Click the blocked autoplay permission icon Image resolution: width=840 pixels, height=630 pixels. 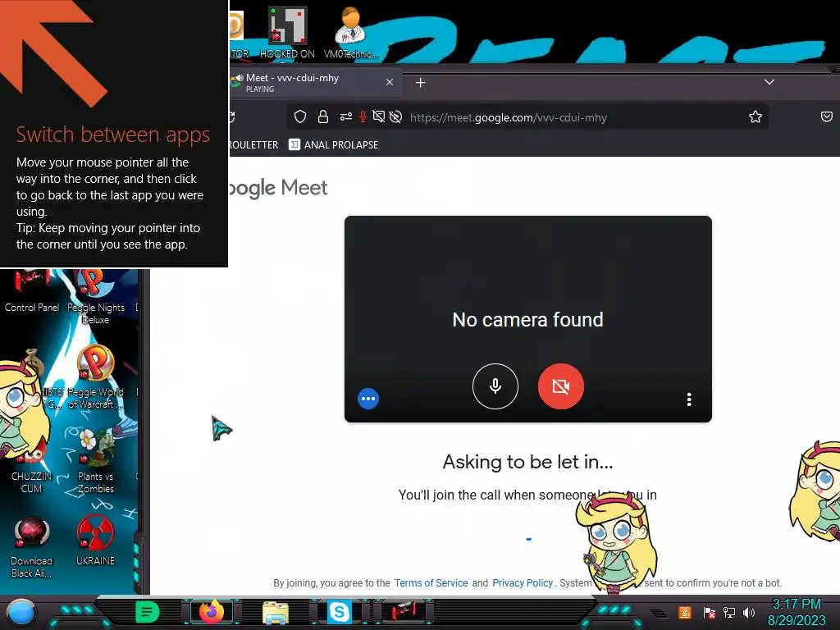point(396,116)
